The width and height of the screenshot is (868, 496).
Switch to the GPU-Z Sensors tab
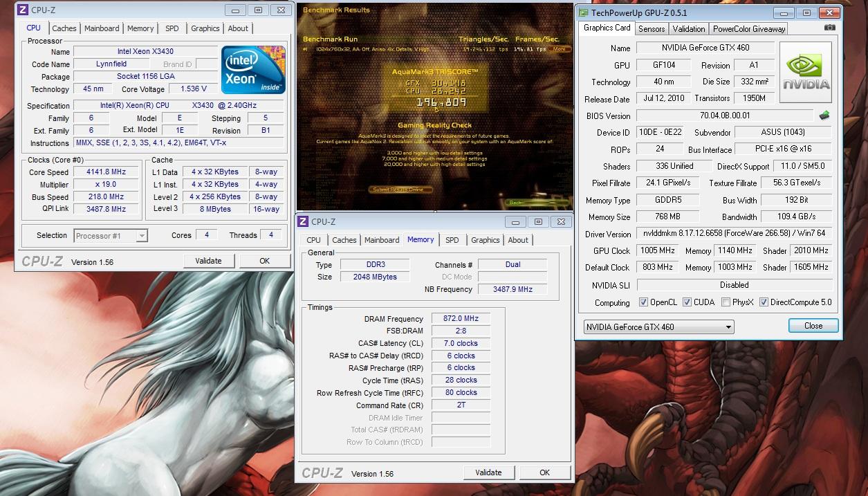coord(652,29)
